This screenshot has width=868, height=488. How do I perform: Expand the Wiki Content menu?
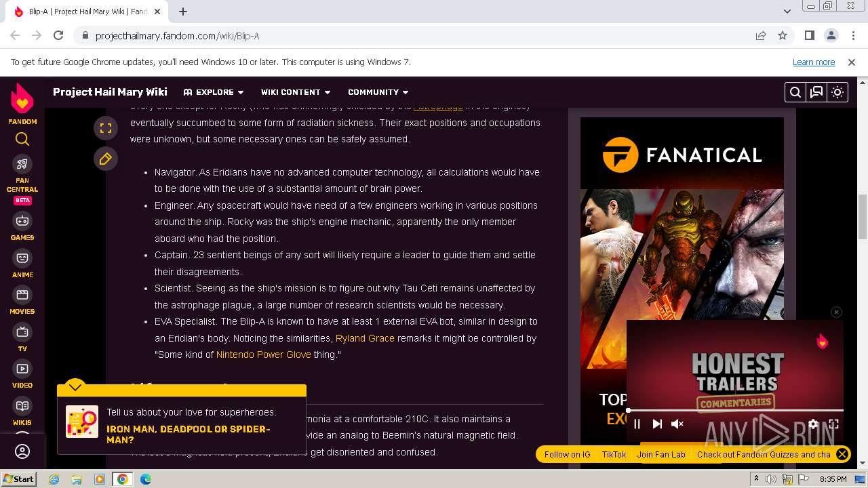296,92
